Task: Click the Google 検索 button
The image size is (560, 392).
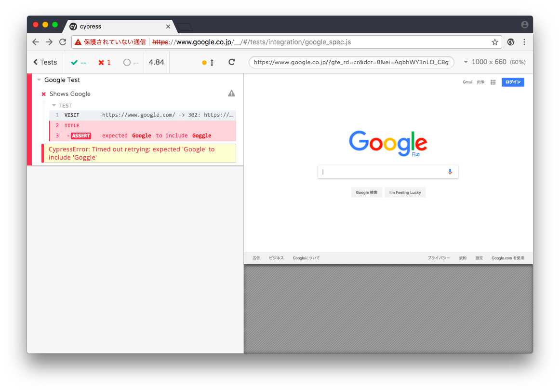Action: 366,192
